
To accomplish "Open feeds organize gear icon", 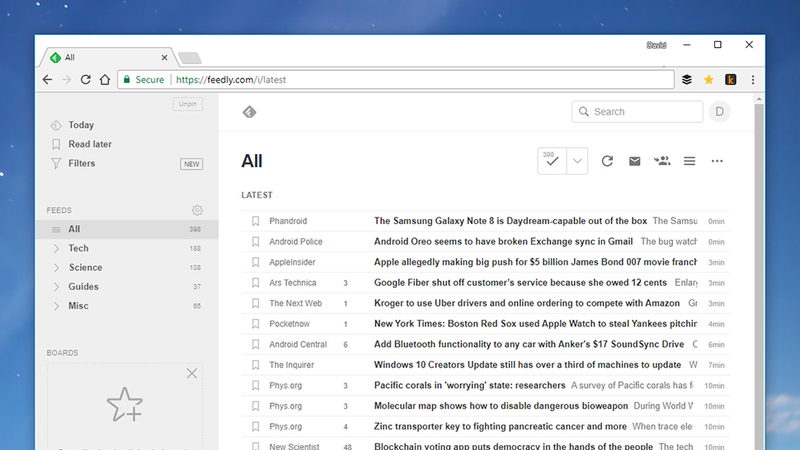I will tap(197, 210).
